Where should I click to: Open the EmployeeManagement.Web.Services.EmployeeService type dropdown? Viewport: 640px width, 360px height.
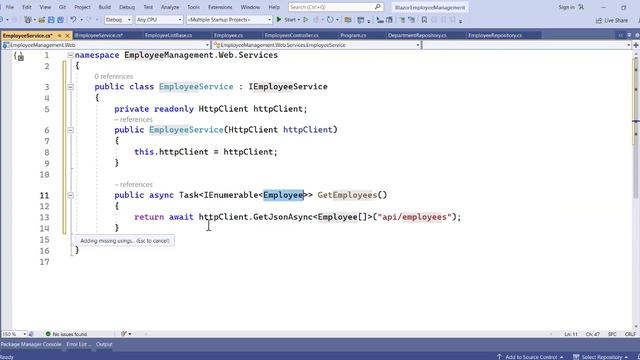317,45
